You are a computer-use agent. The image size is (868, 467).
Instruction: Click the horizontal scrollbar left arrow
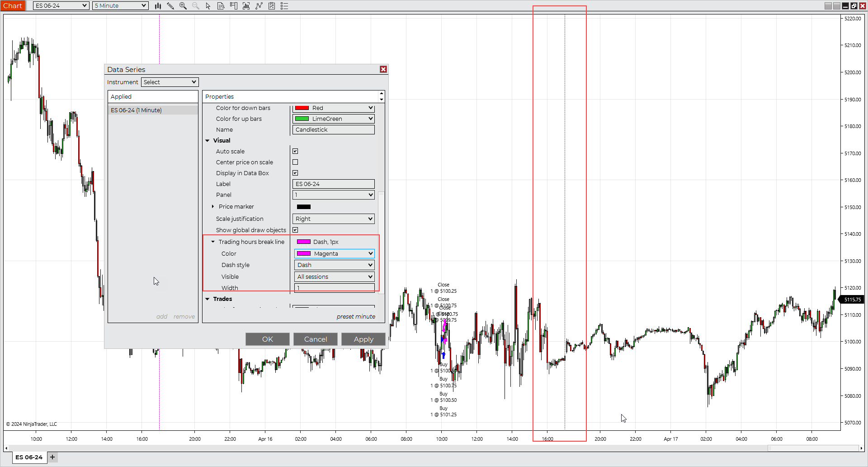click(6, 448)
